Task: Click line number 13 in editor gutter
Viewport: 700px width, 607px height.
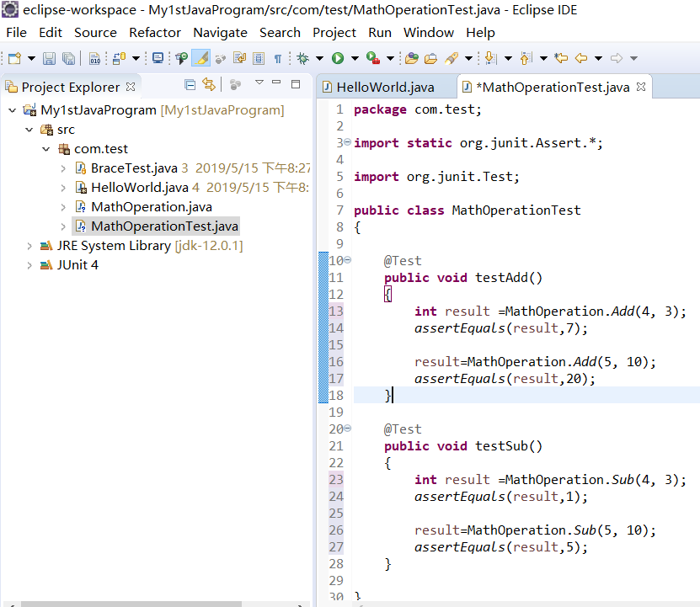Action: 336,311
